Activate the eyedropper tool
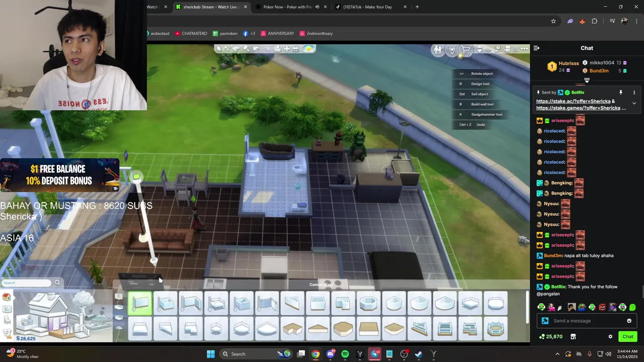This screenshot has height=362, width=644. click(x=227, y=49)
